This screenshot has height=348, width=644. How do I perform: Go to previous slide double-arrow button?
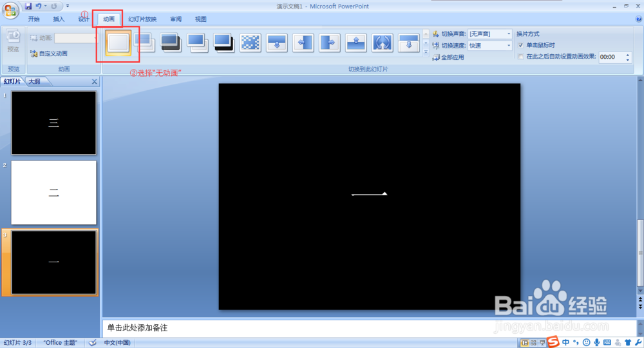[640, 300]
